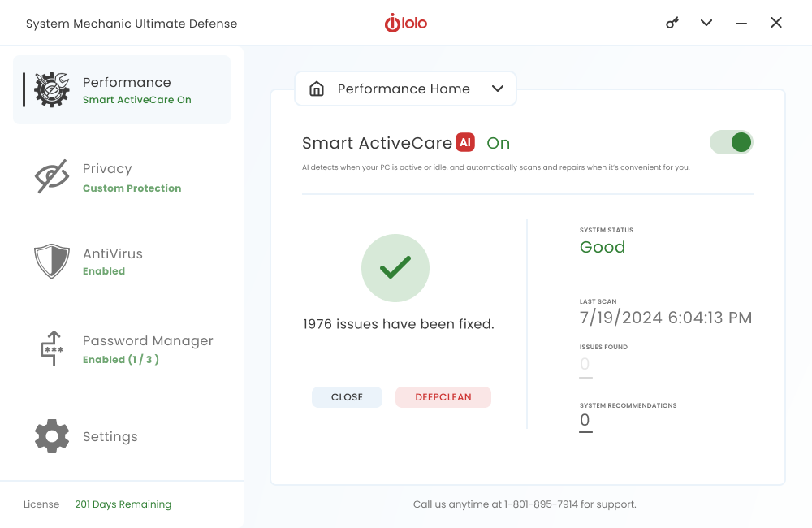Click the System Recommendations count

pyautogui.click(x=585, y=421)
